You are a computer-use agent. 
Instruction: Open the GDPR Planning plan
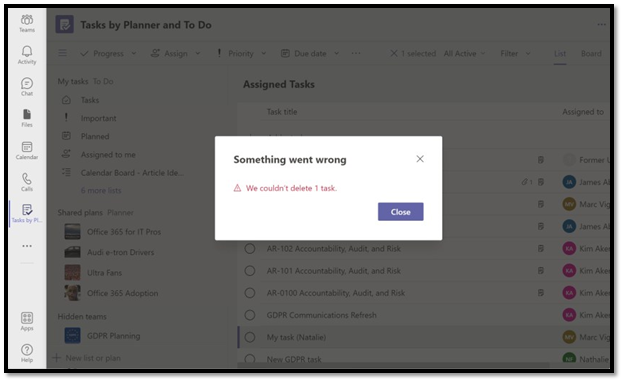pos(113,335)
